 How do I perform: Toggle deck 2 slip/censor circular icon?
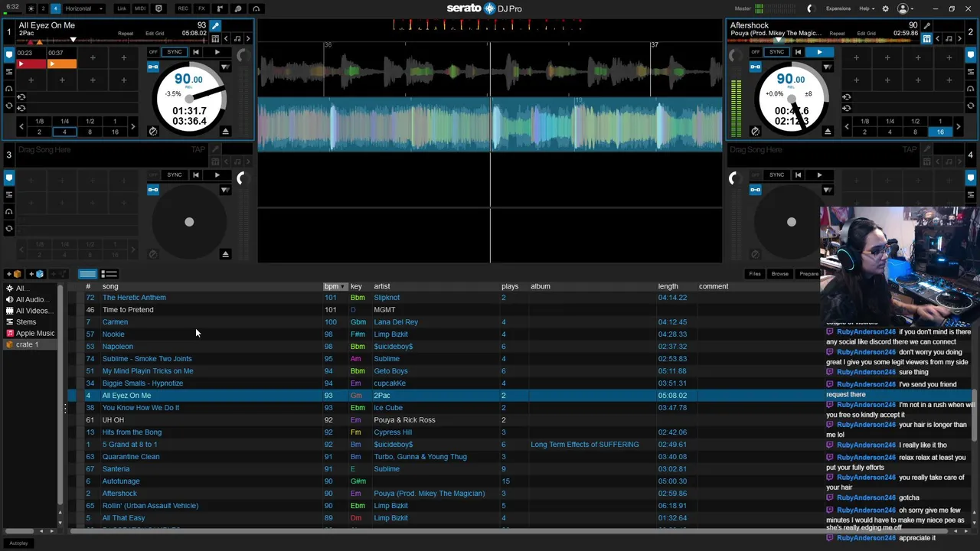756,132
